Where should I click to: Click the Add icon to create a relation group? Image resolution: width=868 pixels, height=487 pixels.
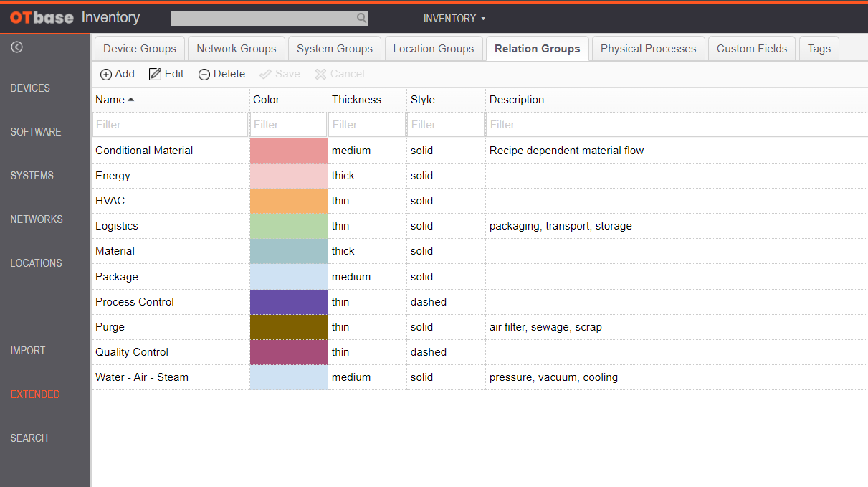(x=106, y=73)
